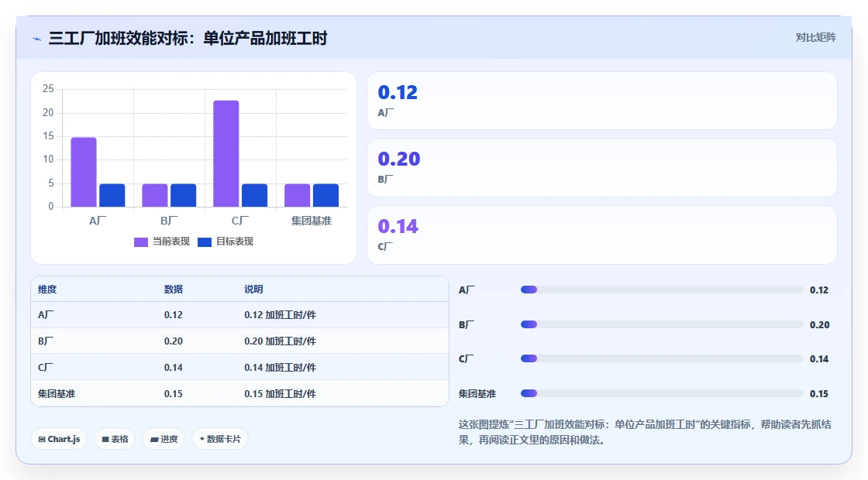Click the A厂 progress bar
The height and width of the screenshot is (480, 868).
(662, 290)
